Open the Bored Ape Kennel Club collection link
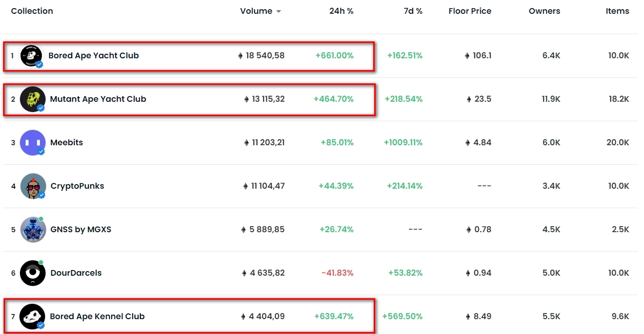 point(97,316)
